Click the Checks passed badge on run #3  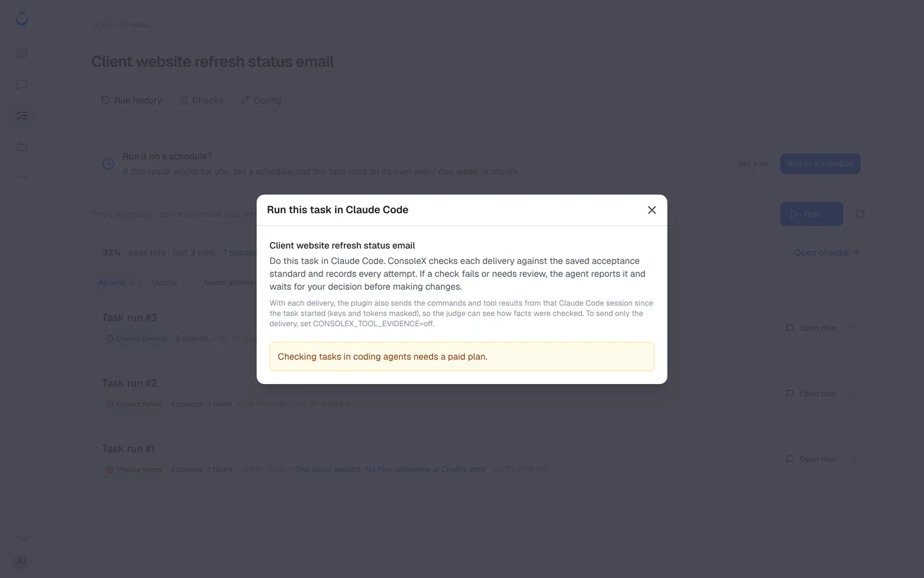[x=136, y=338]
